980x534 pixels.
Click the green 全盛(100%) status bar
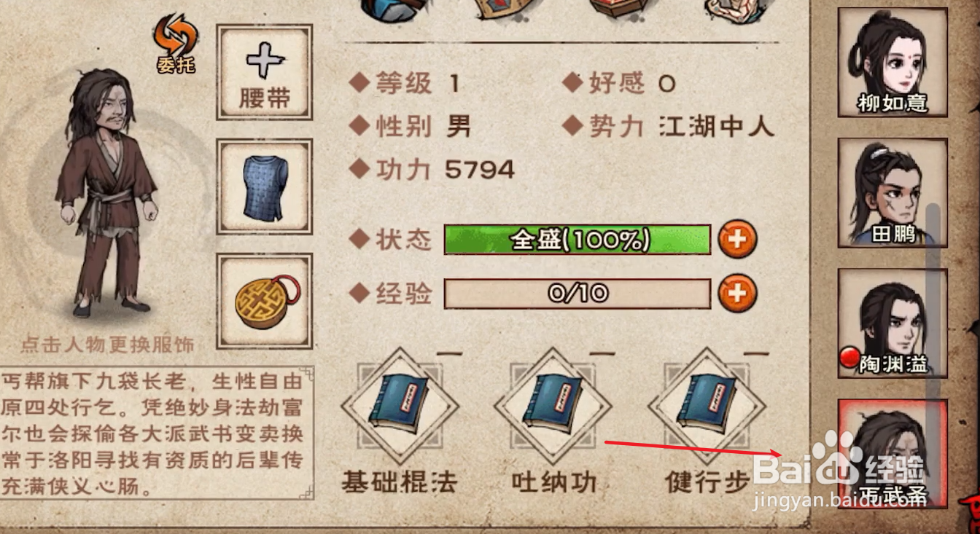577,240
